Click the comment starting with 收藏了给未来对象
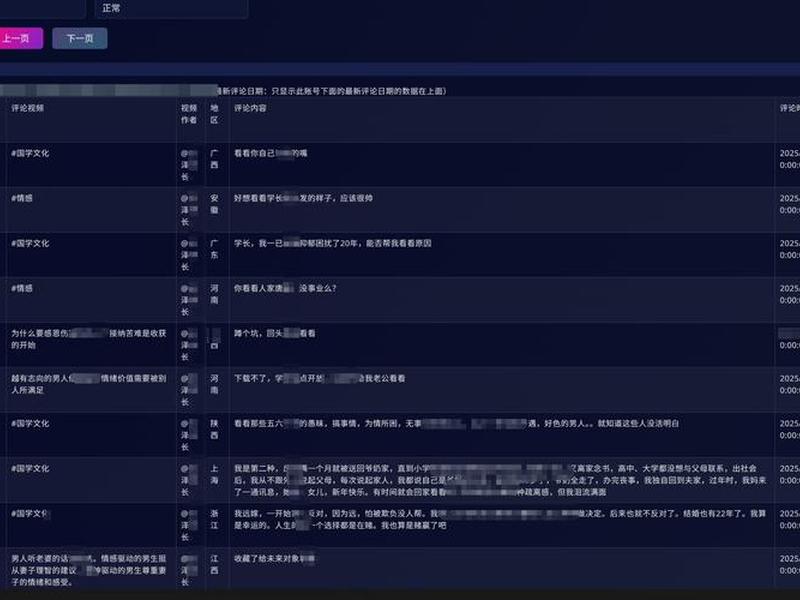800x600 pixels. (x=274, y=558)
